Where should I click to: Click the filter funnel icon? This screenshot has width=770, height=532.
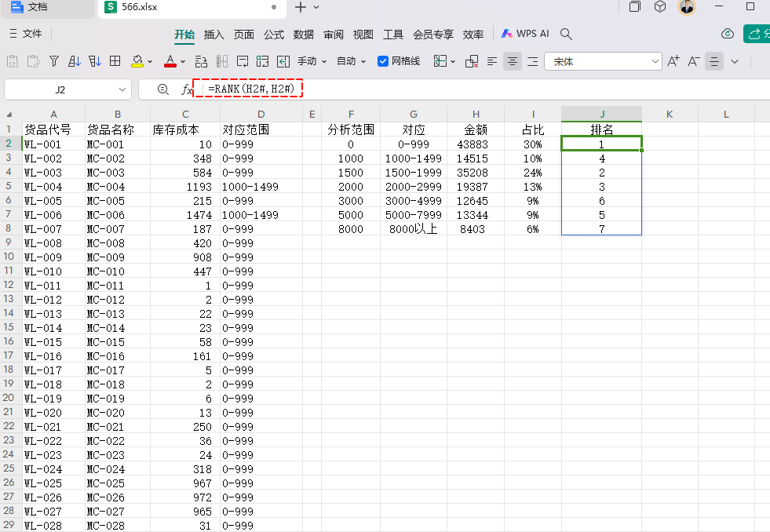(x=54, y=61)
